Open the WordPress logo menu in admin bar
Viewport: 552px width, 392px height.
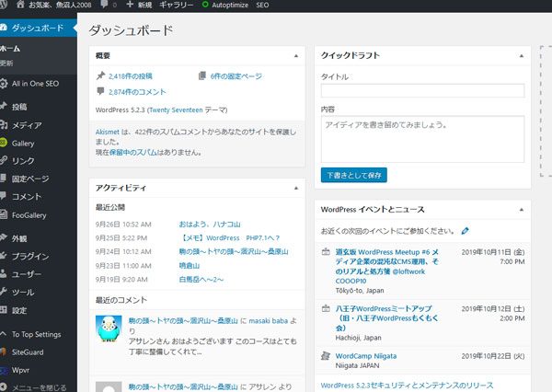(x=3, y=5)
